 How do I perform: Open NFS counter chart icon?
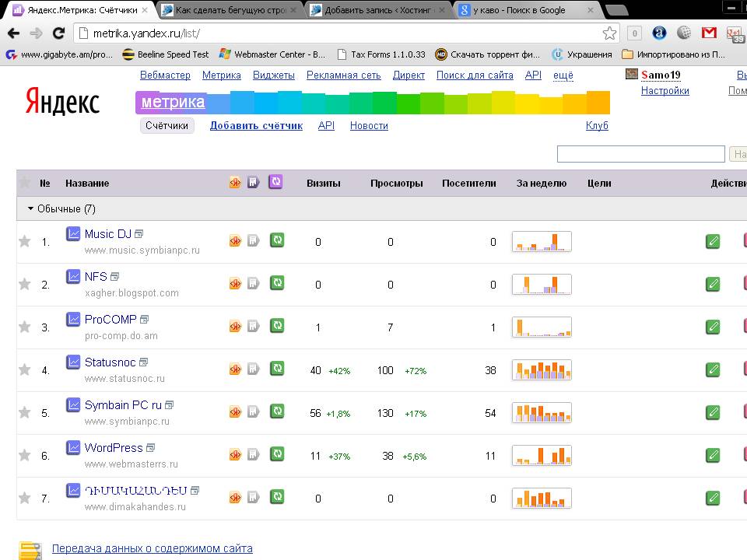coord(73,277)
